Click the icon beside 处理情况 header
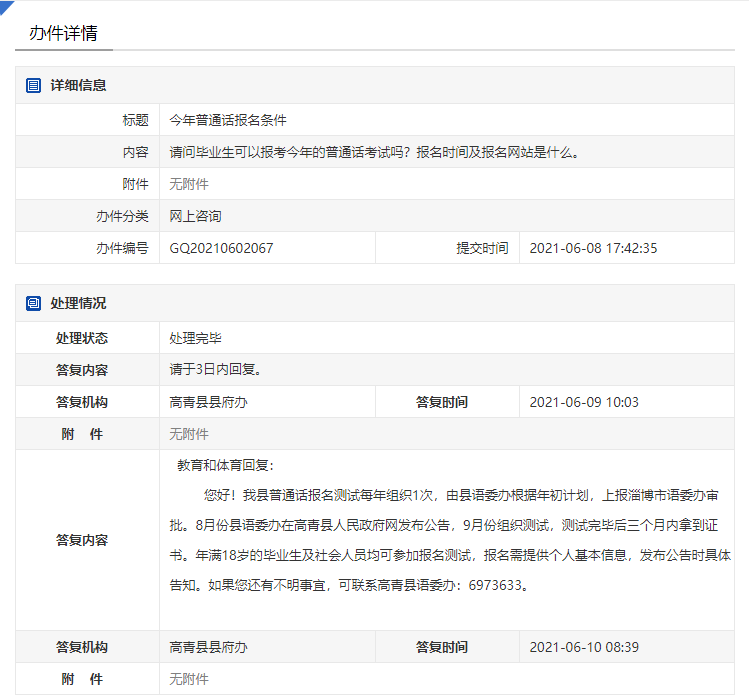Viewport: 749px width, 699px height. coord(34,303)
